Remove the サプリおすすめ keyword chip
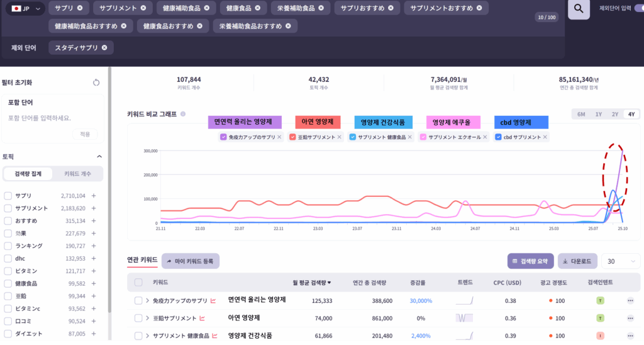Screen dimensions: 644x345 click(x=391, y=8)
